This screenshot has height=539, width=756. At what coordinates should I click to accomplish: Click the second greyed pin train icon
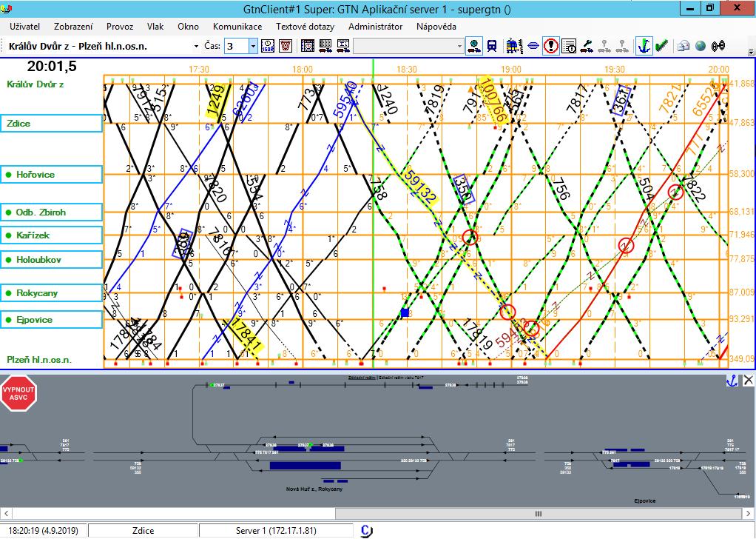tap(622, 46)
